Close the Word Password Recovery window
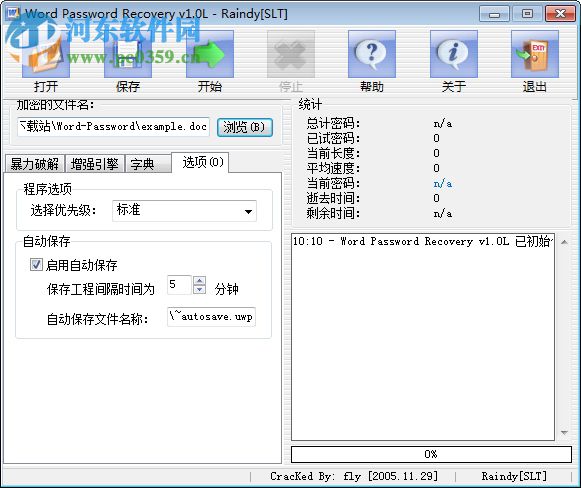This screenshot has width=581, height=488. pos(560,14)
